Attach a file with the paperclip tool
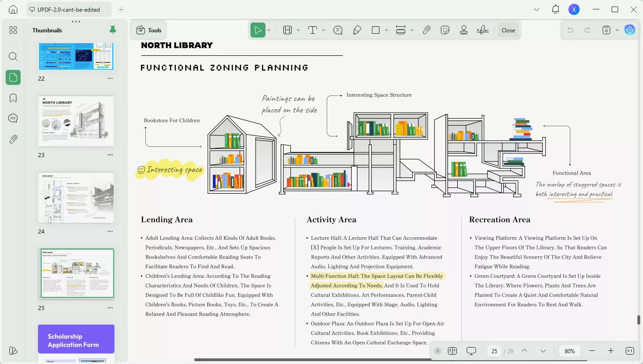This screenshot has width=643, height=364. [427, 30]
